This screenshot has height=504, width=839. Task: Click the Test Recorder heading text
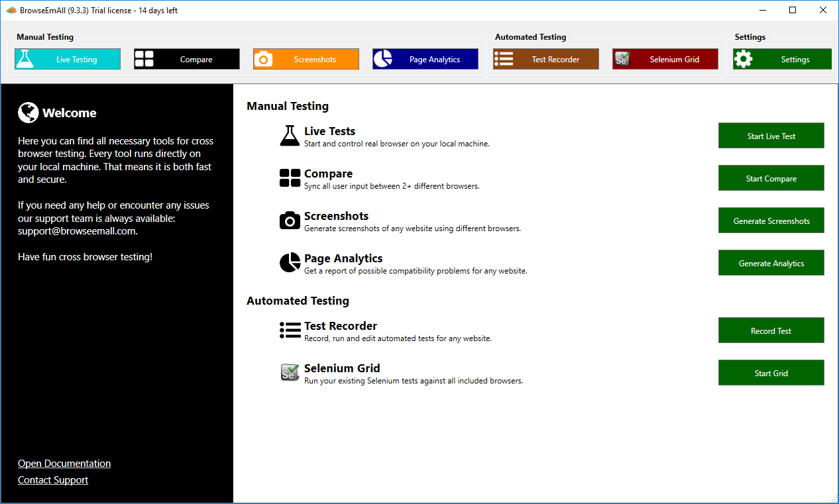coord(341,326)
